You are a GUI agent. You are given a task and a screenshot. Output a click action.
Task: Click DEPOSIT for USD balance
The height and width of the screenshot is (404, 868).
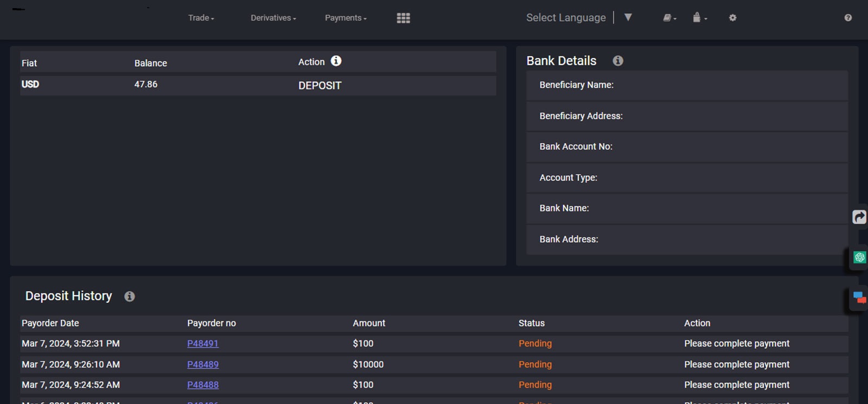tap(320, 86)
